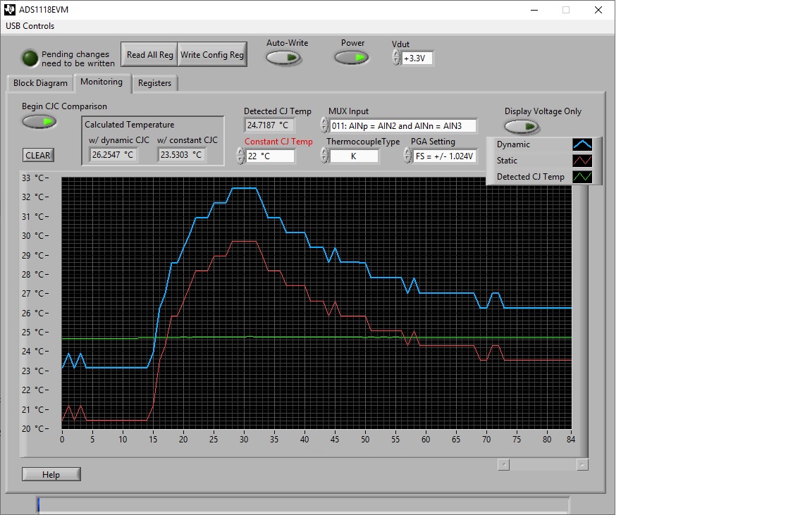Click the temperature plot area
Screen dimensions: 812x515
click(316, 304)
